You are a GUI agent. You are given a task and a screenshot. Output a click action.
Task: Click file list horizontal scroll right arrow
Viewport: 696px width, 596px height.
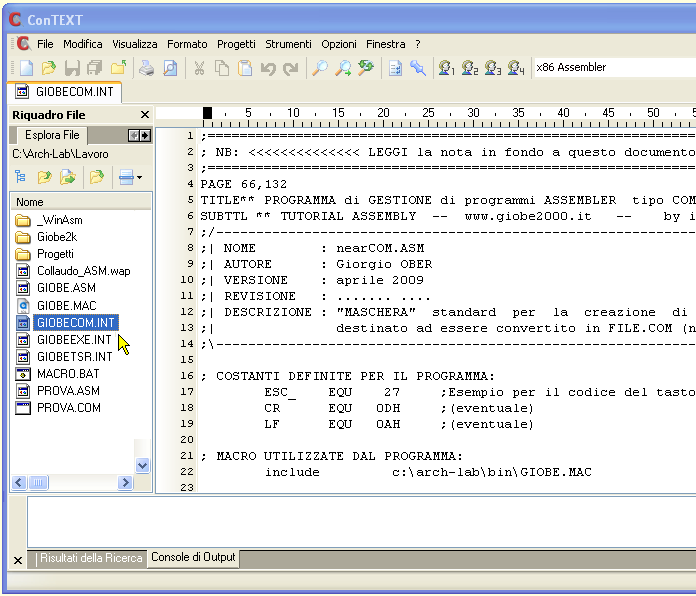(x=125, y=482)
